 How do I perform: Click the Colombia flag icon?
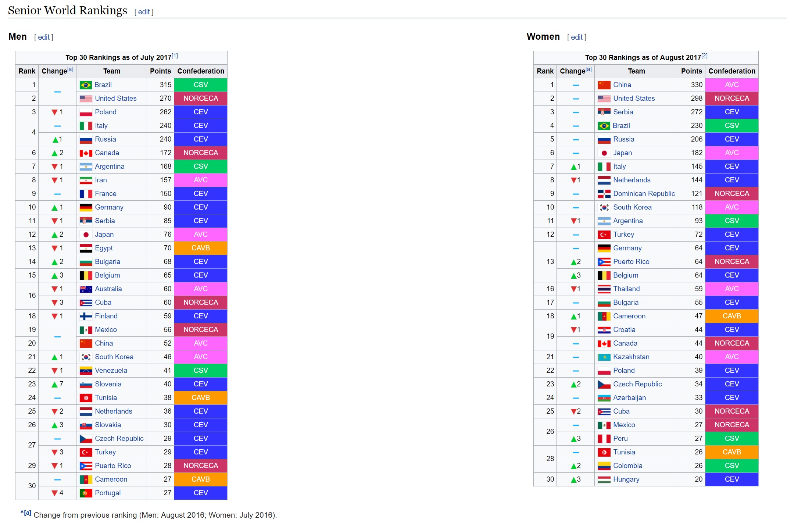click(x=604, y=466)
